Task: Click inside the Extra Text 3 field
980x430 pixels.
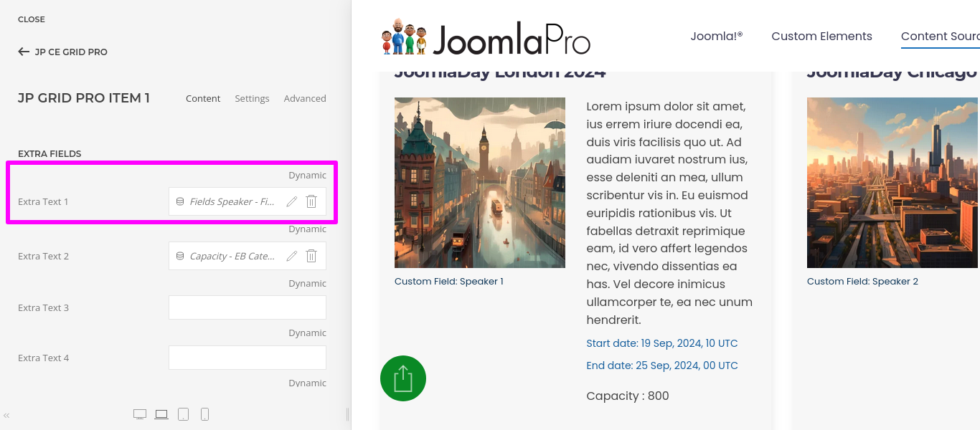Action: 247,307
